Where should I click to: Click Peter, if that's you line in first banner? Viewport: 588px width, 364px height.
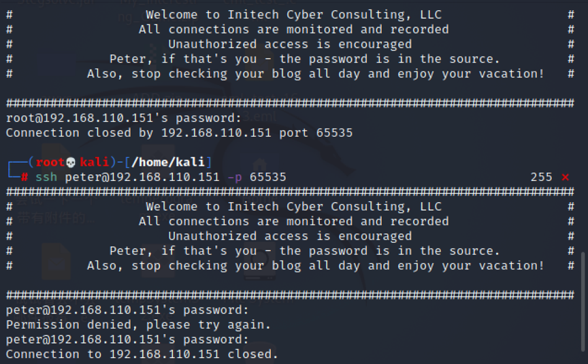[x=304, y=59]
